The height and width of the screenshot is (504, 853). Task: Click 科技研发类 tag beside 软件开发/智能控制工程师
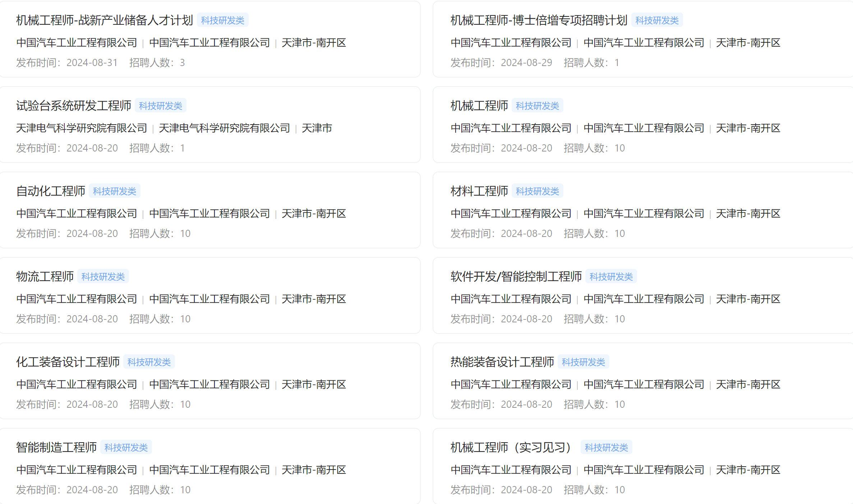pyautogui.click(x=611, y=277)
